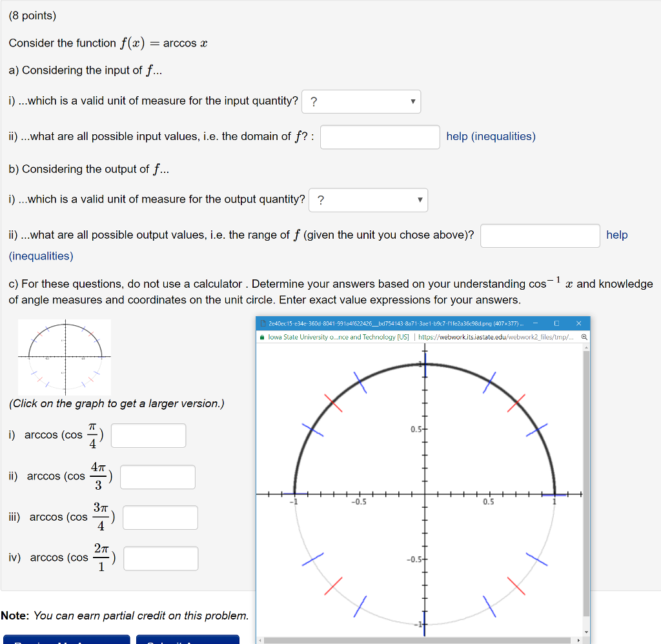
Task: Click the 'help (inequalities)' link
Action: 491,136
